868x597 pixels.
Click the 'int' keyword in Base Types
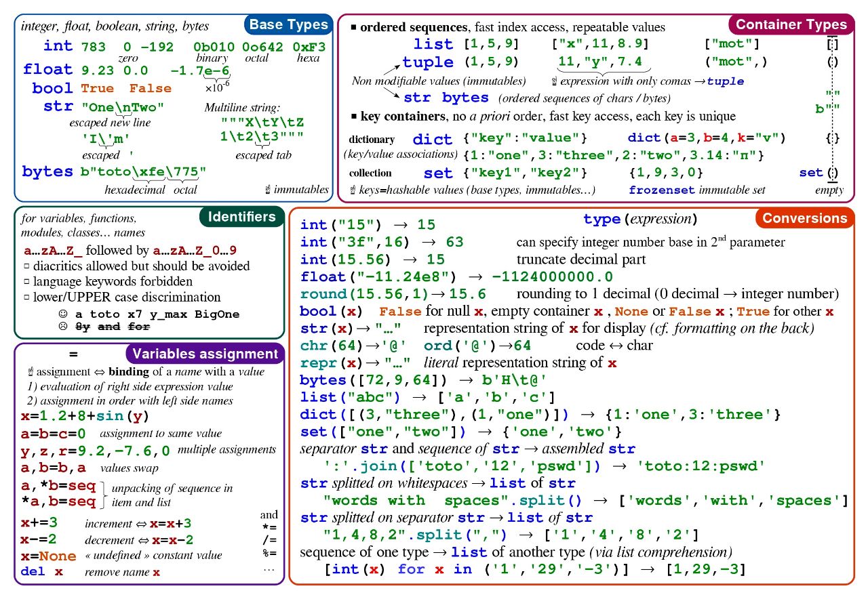(58, 46)
